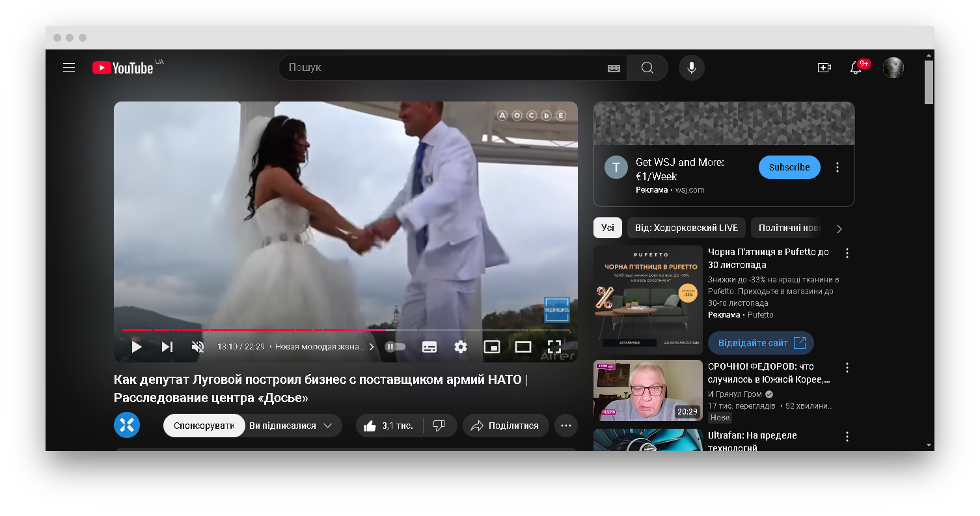Open options for the Pufetto ad
Screen dimensions: 980x516
click(x=847, y=253)
